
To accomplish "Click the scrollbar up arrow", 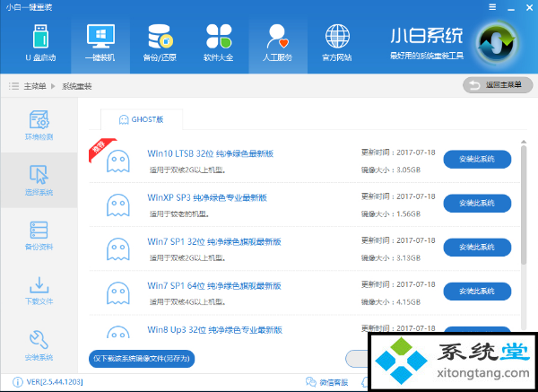I will (524, 142).
